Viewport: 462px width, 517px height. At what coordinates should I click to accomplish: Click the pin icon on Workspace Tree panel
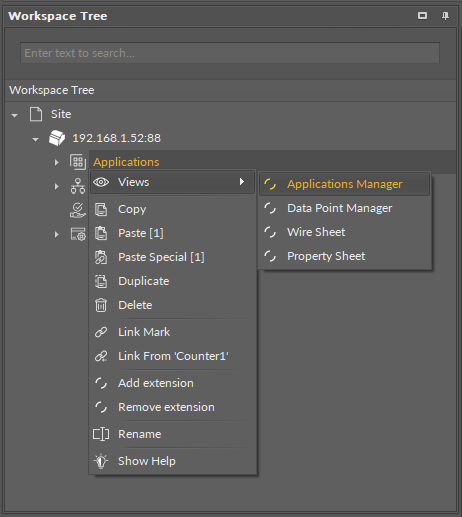tap(445, 16)
